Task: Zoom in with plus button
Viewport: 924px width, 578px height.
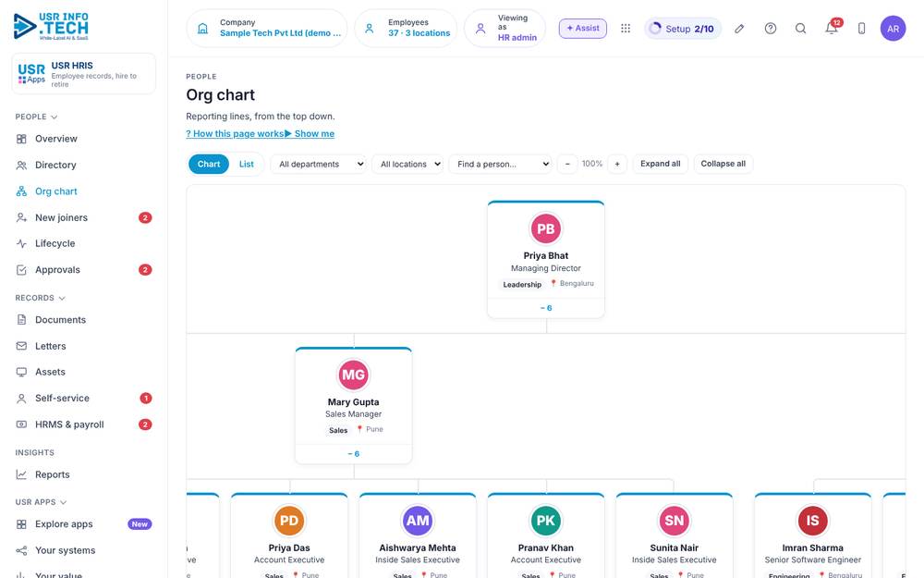Action: click(617, 164)
